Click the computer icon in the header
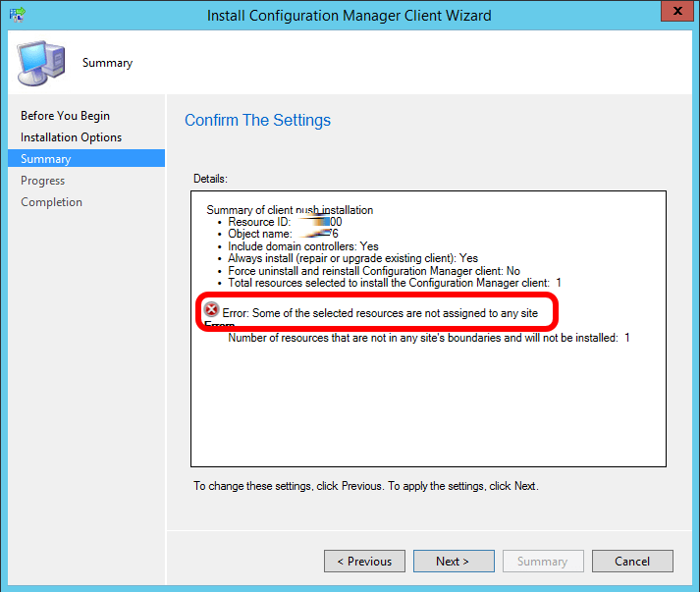 pos(40,63)
